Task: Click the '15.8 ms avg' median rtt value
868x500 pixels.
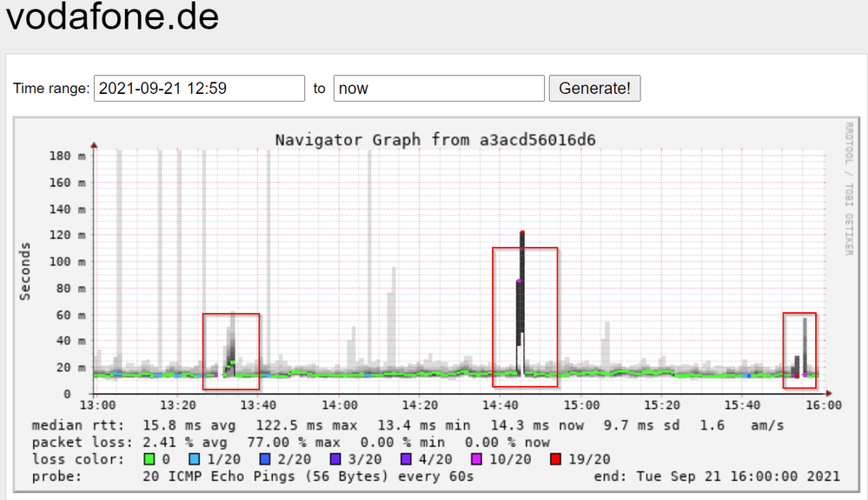Action: click(189, 425)
